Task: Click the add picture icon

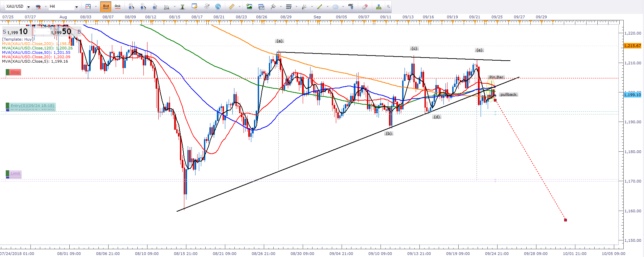Action: [x=249, y=6]
